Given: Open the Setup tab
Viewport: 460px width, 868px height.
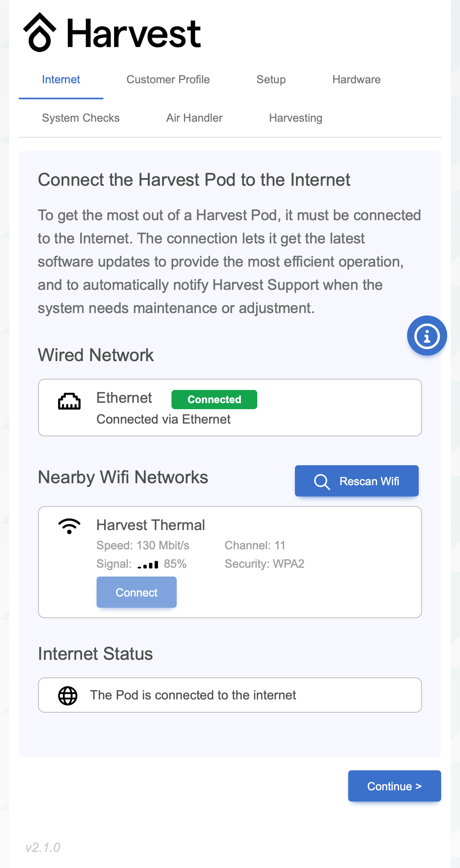Looking at the screenshot, I should click(271, 80).
